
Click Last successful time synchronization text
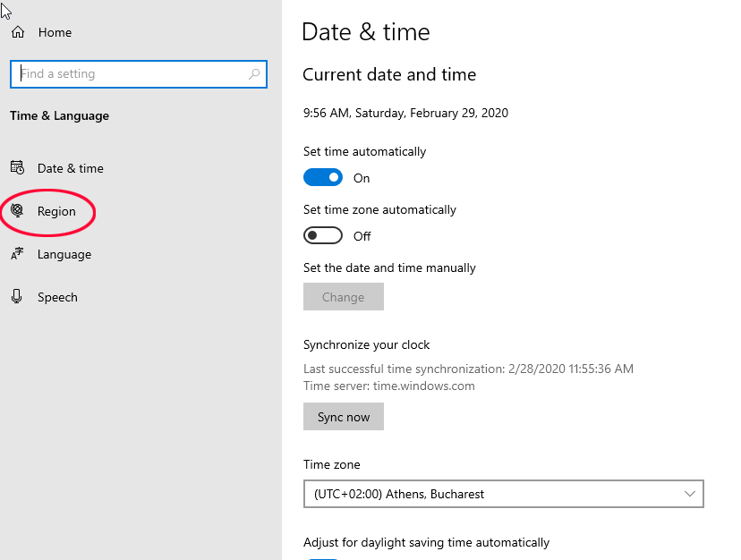tap(468, 369)
